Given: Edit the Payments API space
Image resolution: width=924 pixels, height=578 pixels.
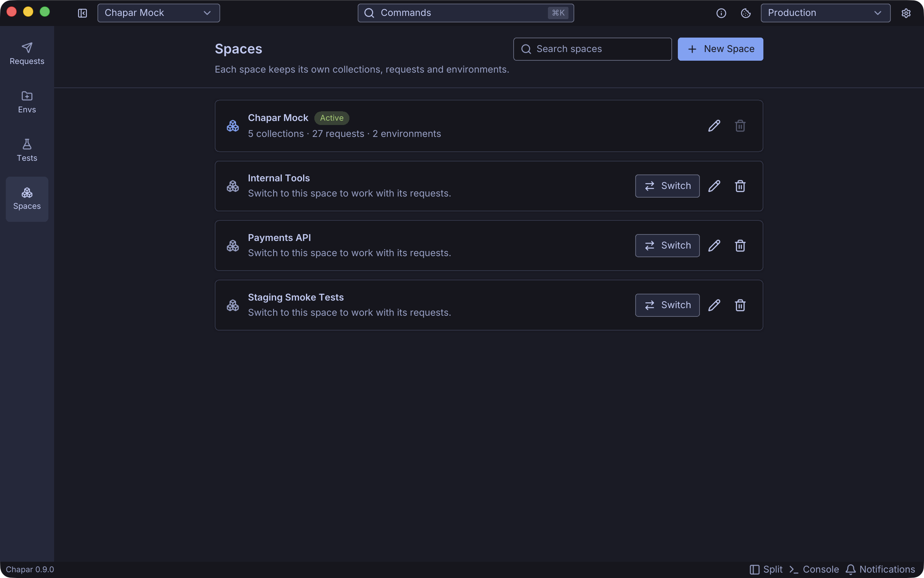Looking at the screenshot, I should 714,246.
